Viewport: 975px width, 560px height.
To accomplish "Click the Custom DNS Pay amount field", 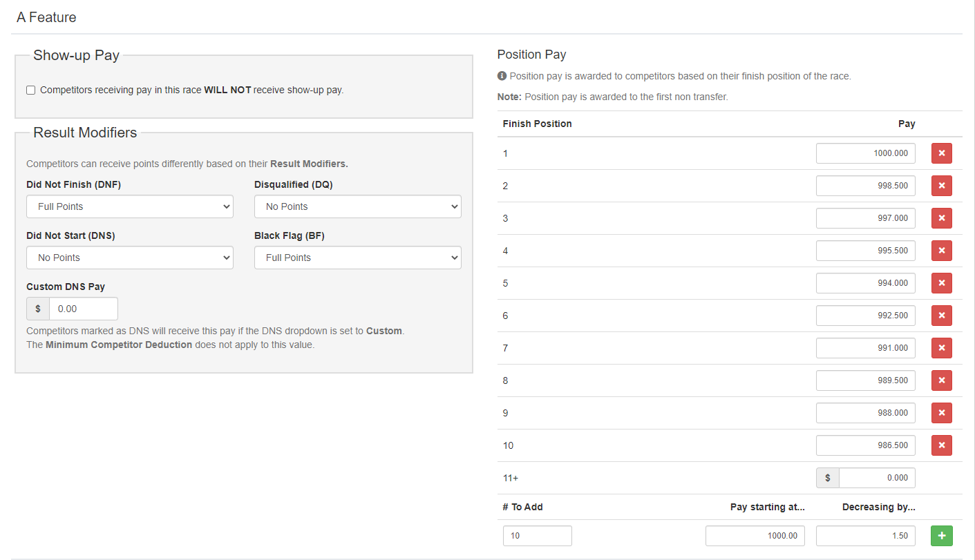I will coord(83,309).
